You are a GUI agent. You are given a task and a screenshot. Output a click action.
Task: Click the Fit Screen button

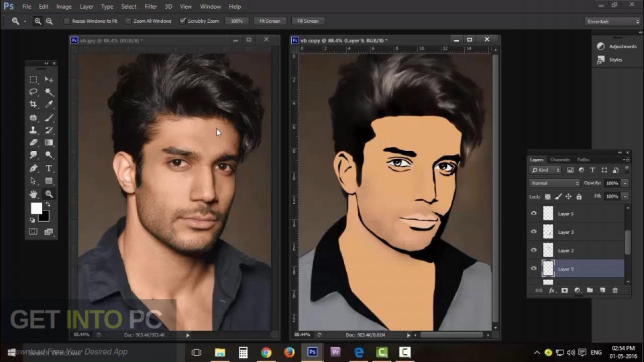coord(269,21)
